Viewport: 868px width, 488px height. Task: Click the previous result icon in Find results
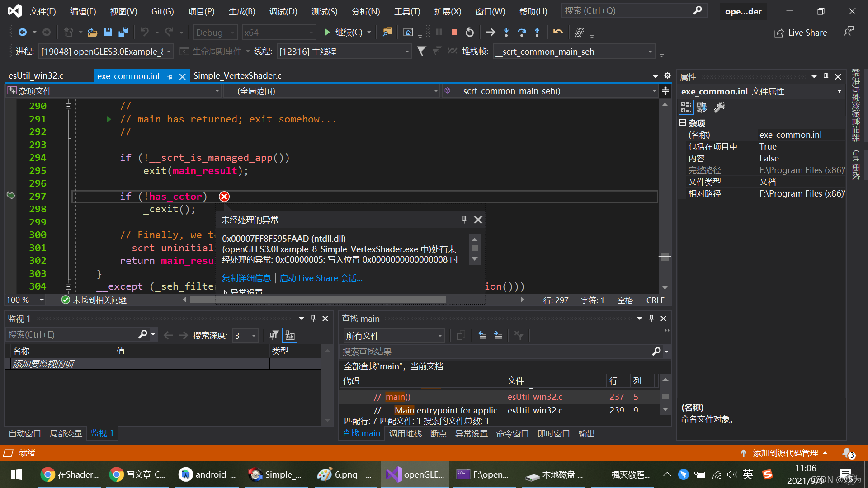[x=482, y=335]
